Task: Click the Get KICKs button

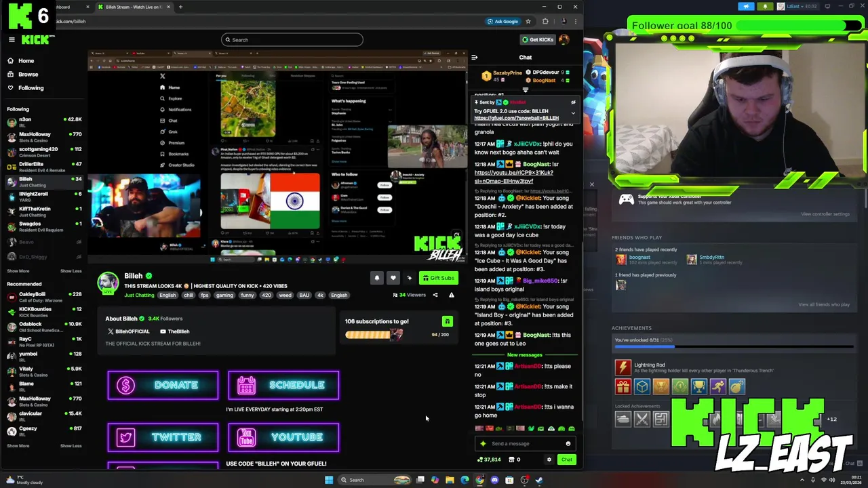Action: [x=537, y=39]
